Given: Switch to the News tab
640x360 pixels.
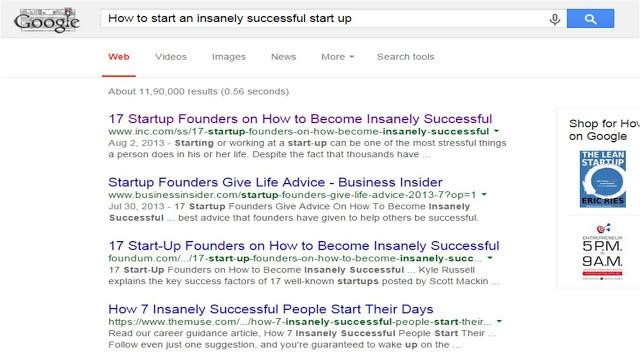Looking at the screenshot, I should pyautogui.click(x=283, y=57).
